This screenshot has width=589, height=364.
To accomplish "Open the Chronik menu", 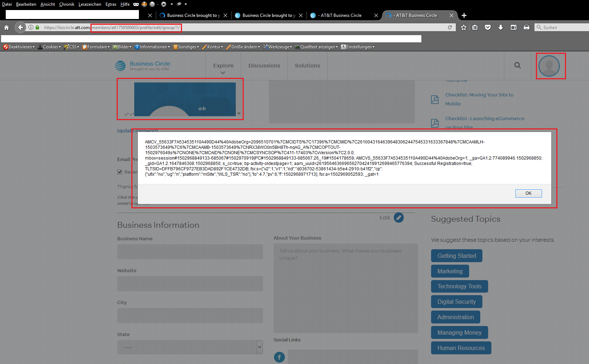I will tap(67, 4).
